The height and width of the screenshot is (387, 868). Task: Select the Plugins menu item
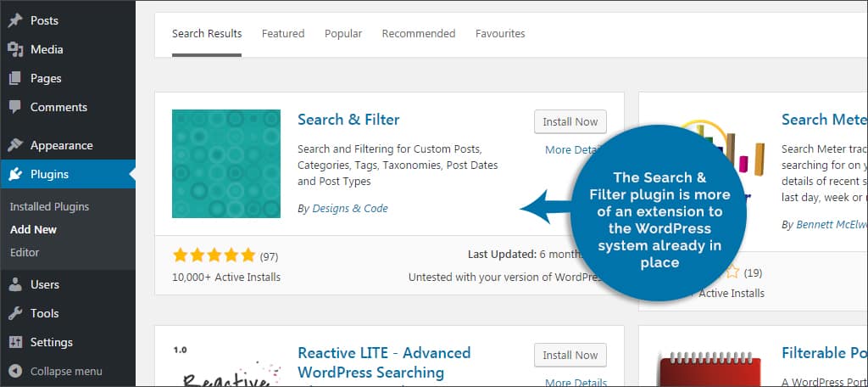(68, 174)
